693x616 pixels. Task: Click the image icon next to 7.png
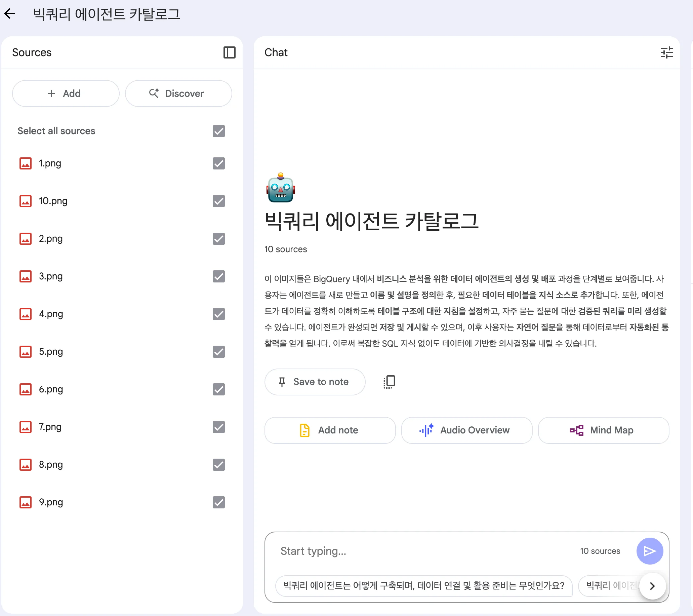(26, 427)
